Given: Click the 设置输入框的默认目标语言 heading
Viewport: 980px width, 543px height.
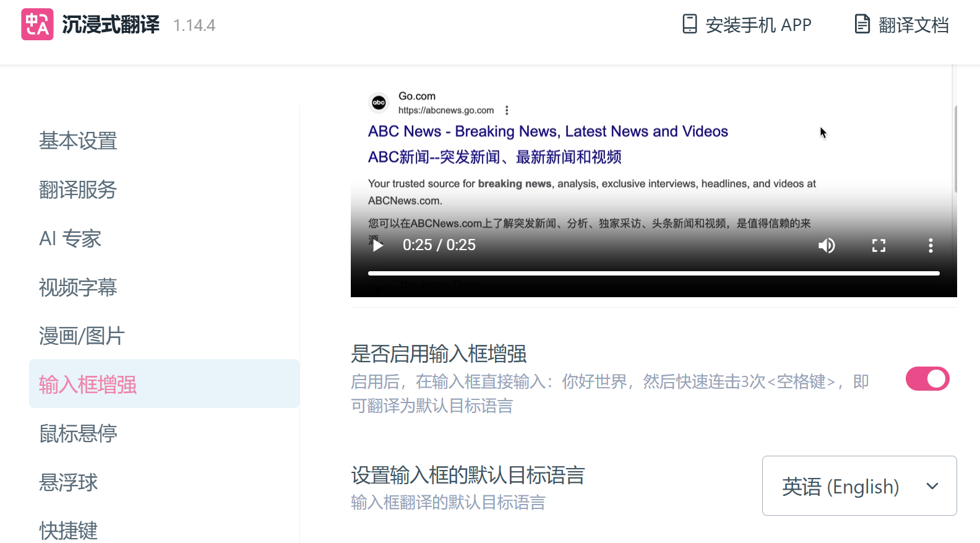Looking at the screenshot, I should click(468, 476).
